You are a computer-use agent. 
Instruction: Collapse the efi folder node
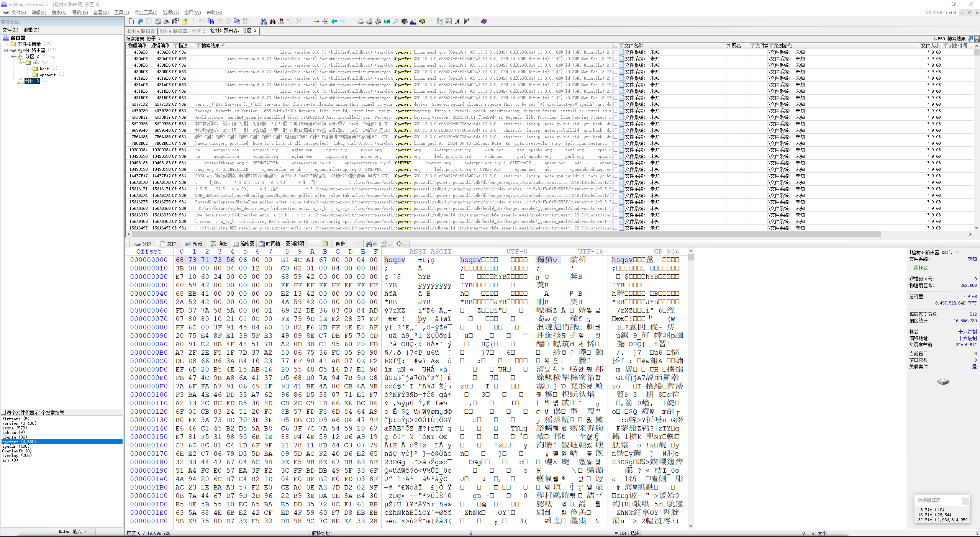coord(20,62)
